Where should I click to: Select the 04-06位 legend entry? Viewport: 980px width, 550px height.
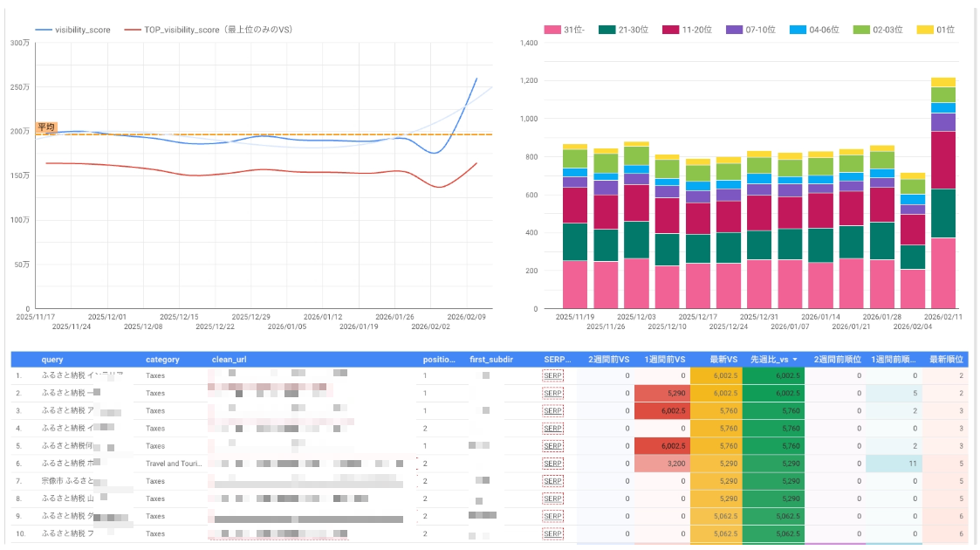tap(814, 30)
